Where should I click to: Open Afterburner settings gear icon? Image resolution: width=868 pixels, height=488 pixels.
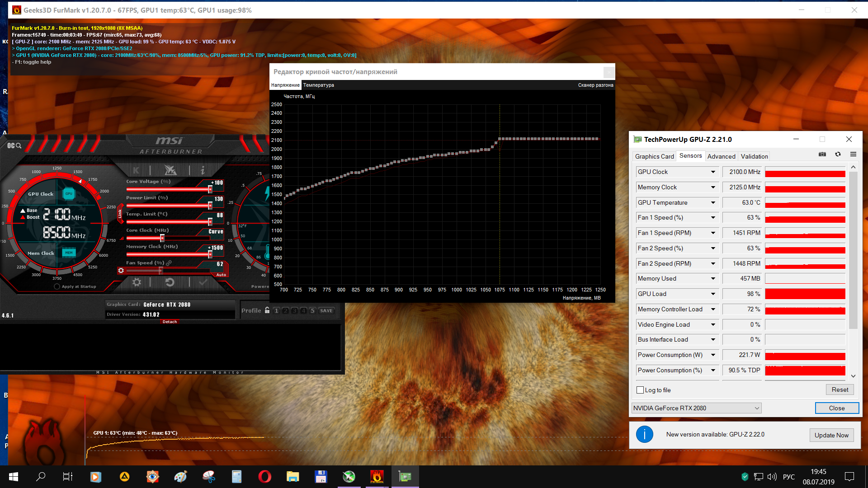pos(137,282)
